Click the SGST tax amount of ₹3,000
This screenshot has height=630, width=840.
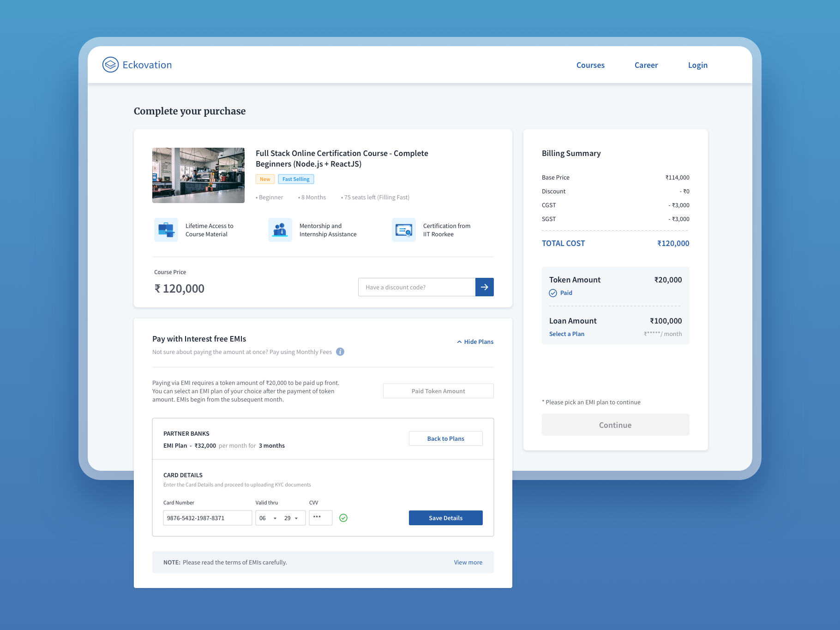[x=679, y=219]
